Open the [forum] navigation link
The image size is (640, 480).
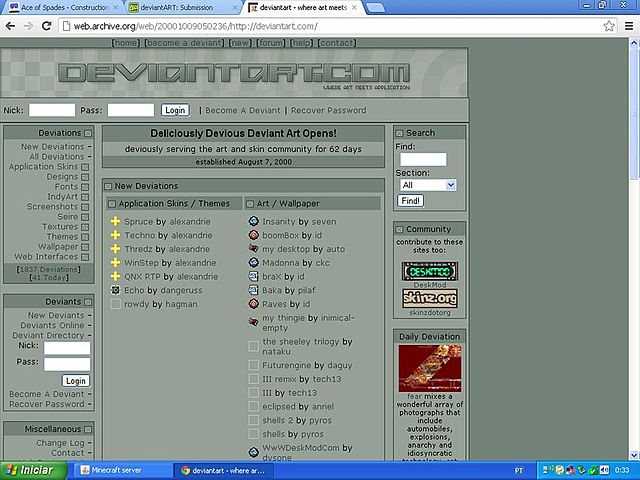(x=271, y=43)
